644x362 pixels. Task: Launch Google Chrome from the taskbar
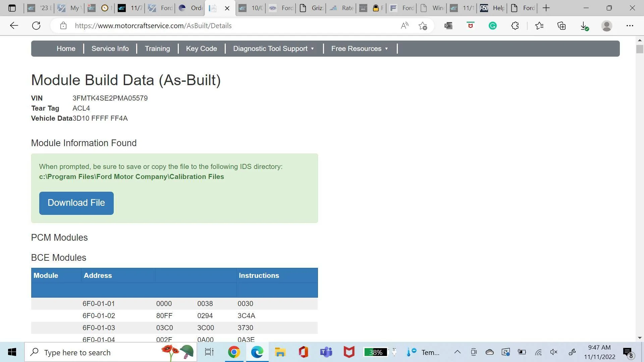[234, 352]
